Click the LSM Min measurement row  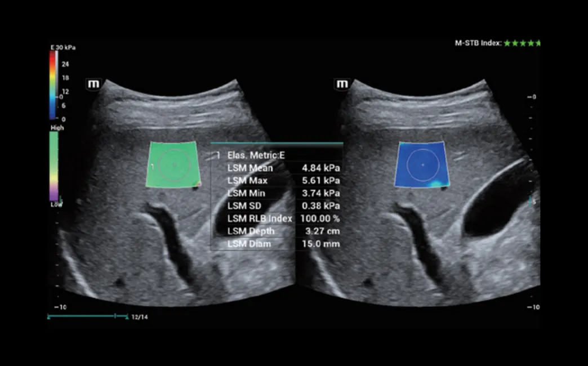point(276,193)
